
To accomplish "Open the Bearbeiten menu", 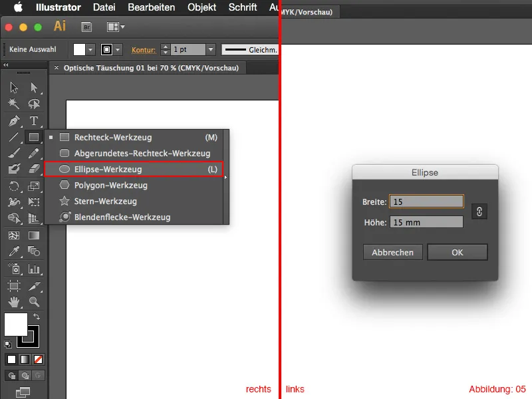I will coord(152,7).
